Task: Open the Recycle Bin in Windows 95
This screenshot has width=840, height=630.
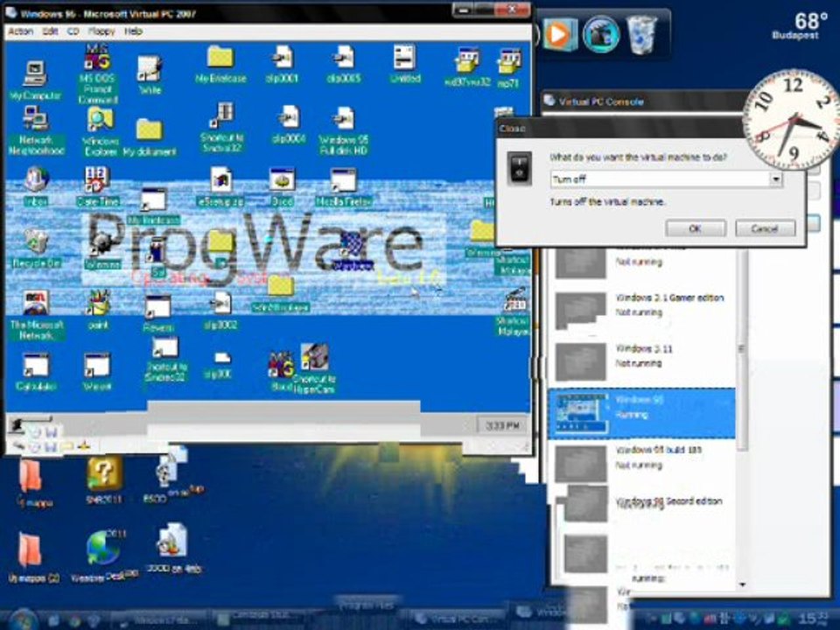Action: (x=36, y=248)
